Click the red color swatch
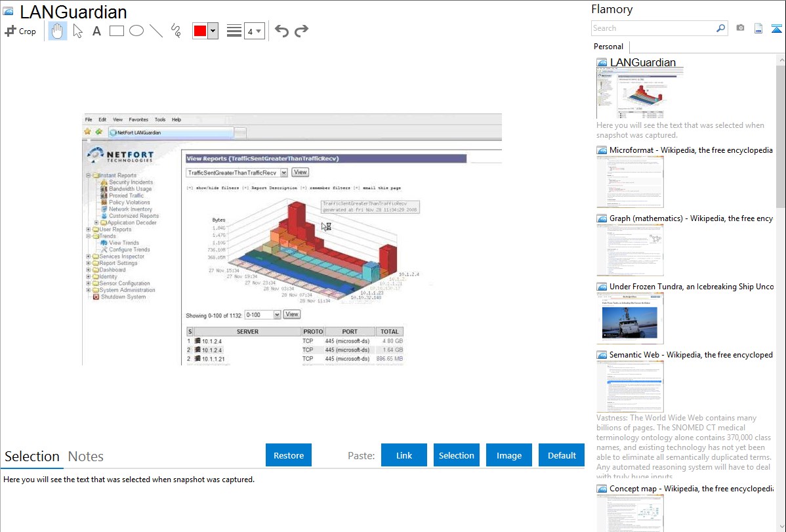The height and width of the screenshot is (532, 786). click(200, 31)
